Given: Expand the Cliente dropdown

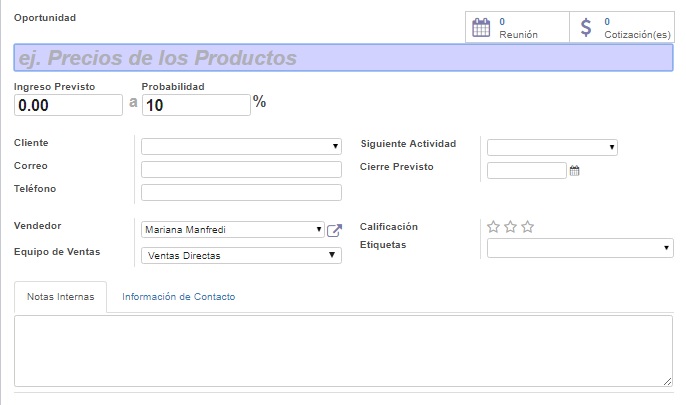Looking at the screenshot, I should click(241, 147).
